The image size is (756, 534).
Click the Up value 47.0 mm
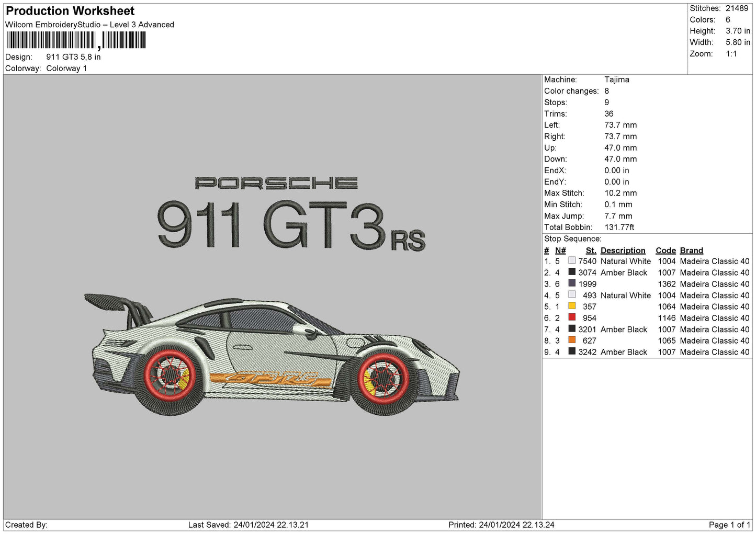pos(620,148)
